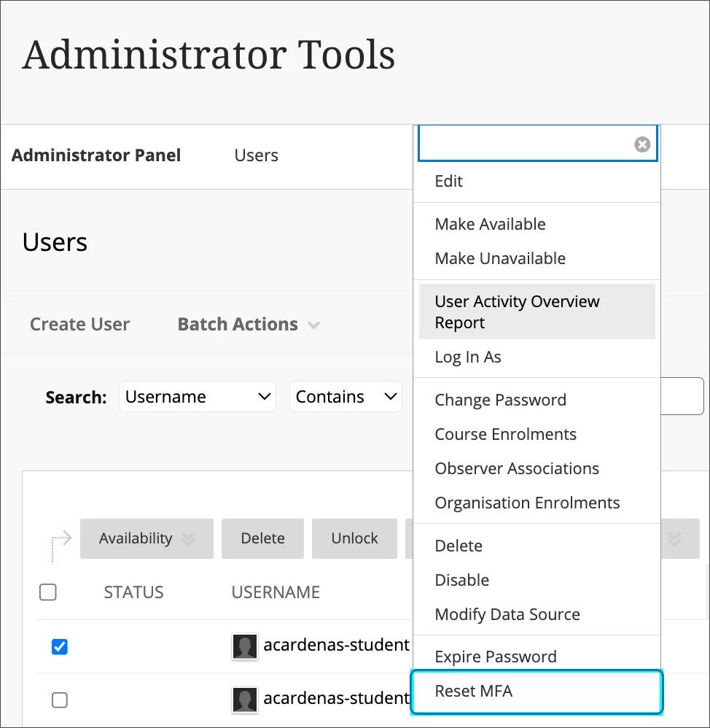This screenshot has width=710, height=728.
Task: Open the Username search field dropdown
Action: 197,397
